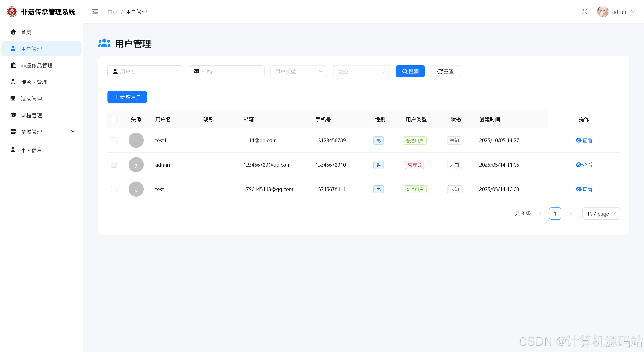The image size is (644, 352).
Task: Click the 新增用户 button
Action: 127,97
